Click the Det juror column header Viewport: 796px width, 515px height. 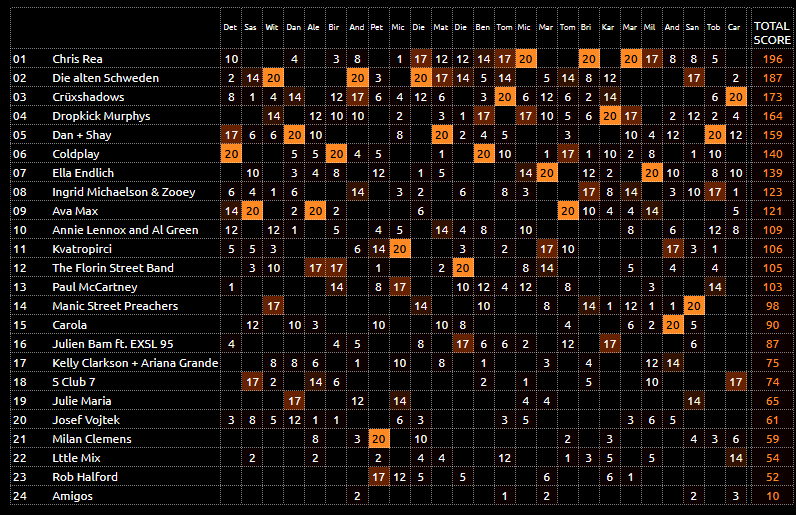coord(230,27)
